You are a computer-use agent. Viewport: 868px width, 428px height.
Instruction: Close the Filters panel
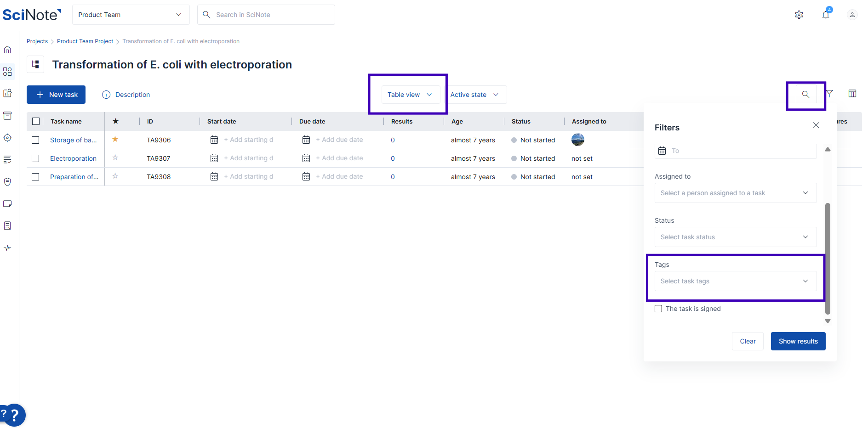pos(816,125)
